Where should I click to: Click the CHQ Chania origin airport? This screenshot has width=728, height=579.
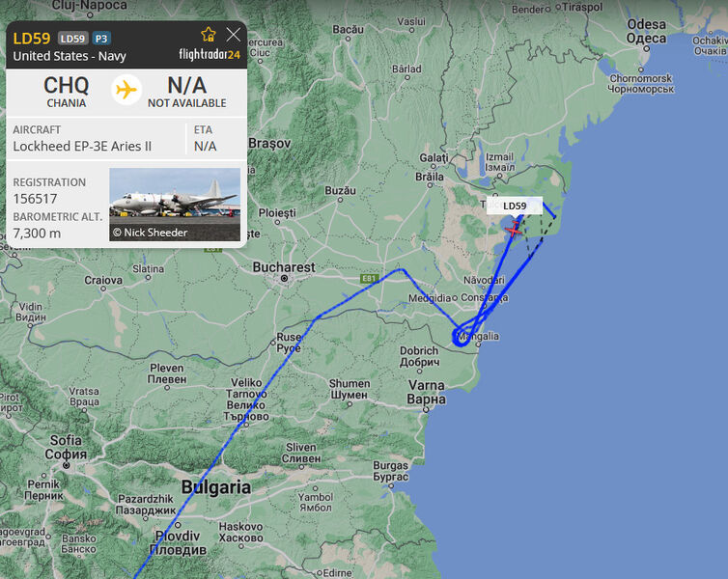[66, 92]
